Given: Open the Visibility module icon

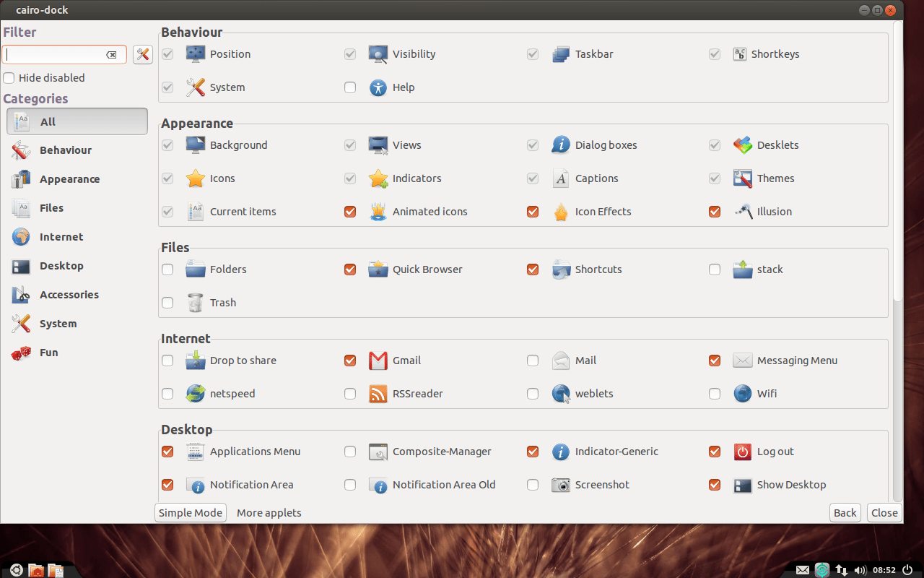Looking at the screenshot, I should 378,54.
